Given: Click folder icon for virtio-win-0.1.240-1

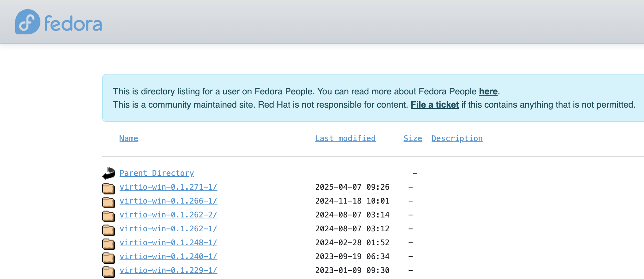Looking at the screenshot, I should click(x=108, y=258).
